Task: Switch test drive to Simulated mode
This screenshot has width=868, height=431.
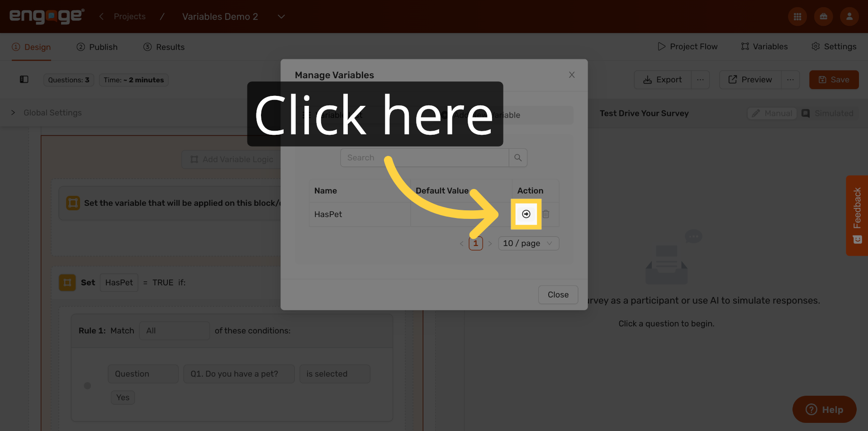Action: [x=827, y=114]
